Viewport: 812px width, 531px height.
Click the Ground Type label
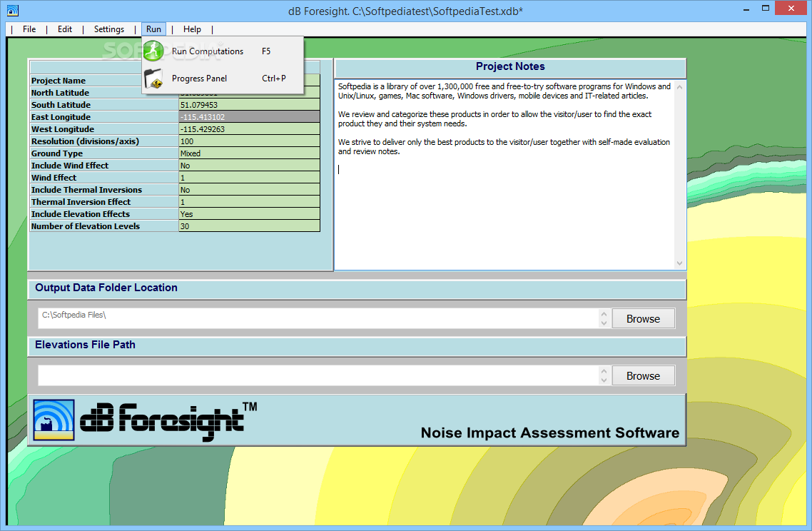(57, 153)
